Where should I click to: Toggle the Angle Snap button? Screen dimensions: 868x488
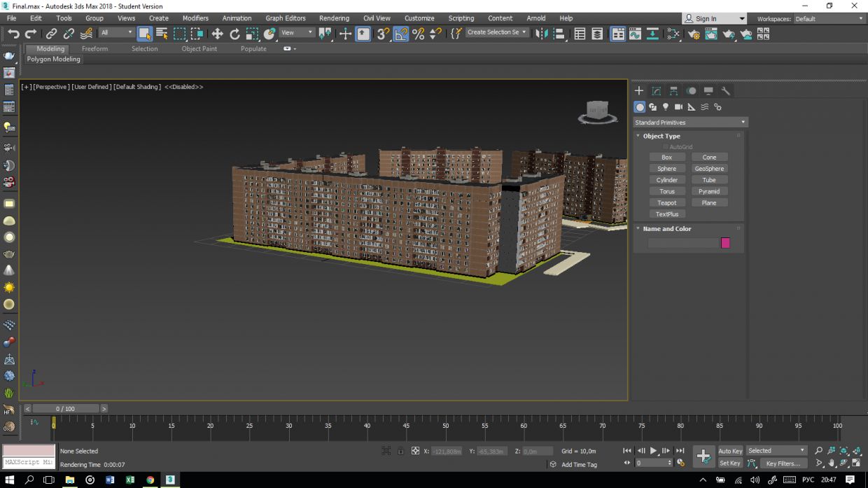coord(400,34)
